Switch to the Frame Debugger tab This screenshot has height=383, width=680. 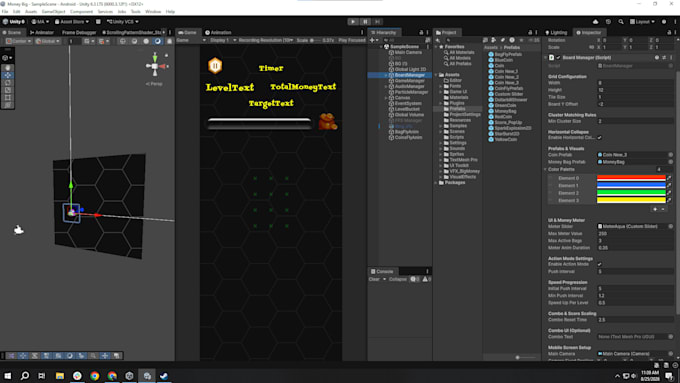click(x=78, y=33)
